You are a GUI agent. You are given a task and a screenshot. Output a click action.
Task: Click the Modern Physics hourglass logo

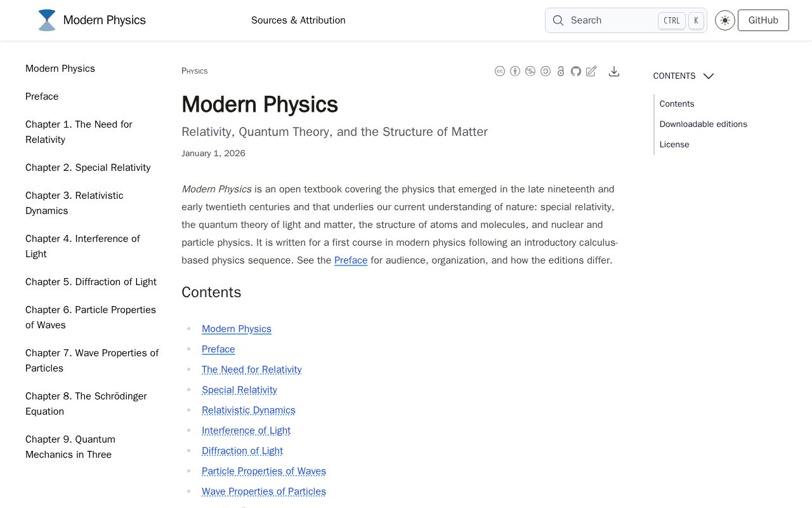(47, 20)
